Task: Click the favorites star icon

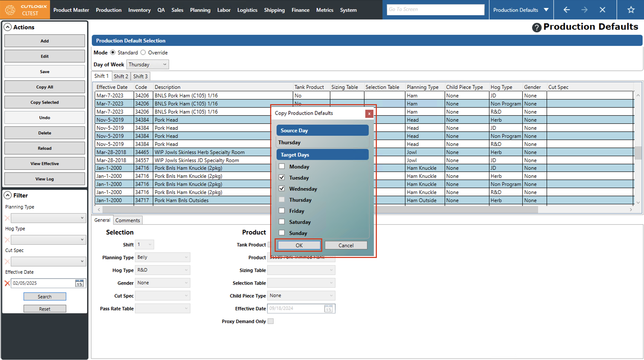Action: tap(631, 10)
